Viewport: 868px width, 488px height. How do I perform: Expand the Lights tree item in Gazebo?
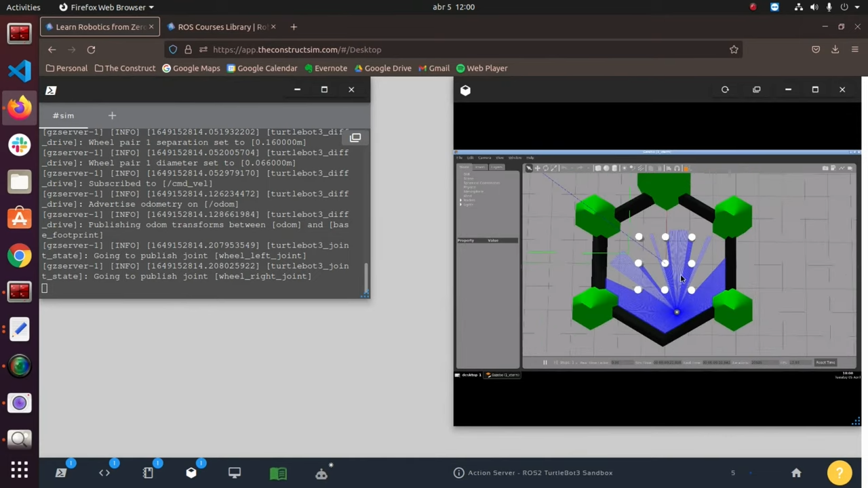click(x=461, y=204)
